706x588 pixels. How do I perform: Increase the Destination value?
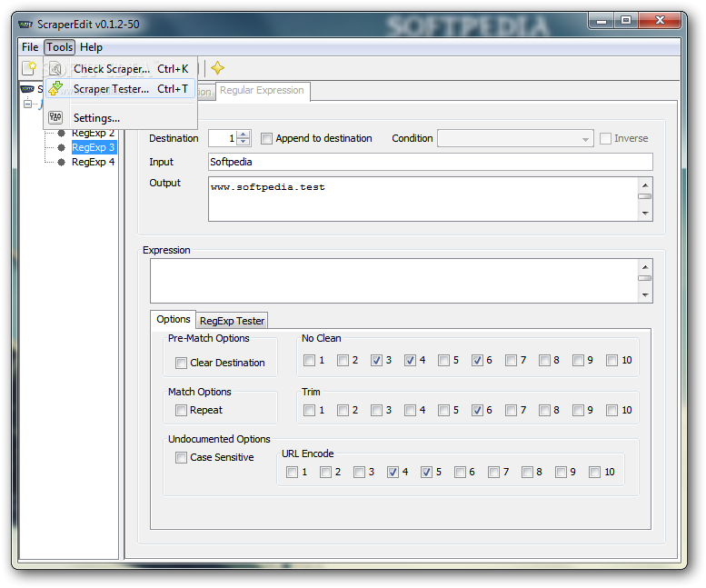tap(244, 135)
